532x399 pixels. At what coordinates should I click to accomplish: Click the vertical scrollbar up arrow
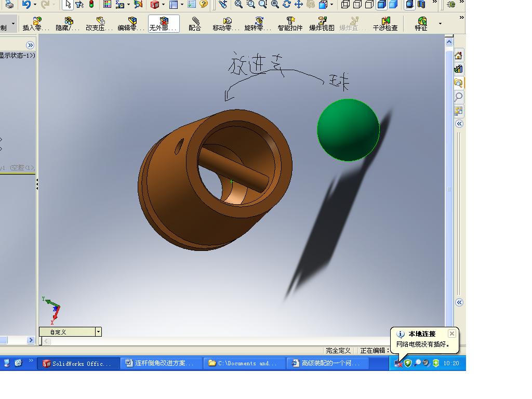[x=449, y=42]
